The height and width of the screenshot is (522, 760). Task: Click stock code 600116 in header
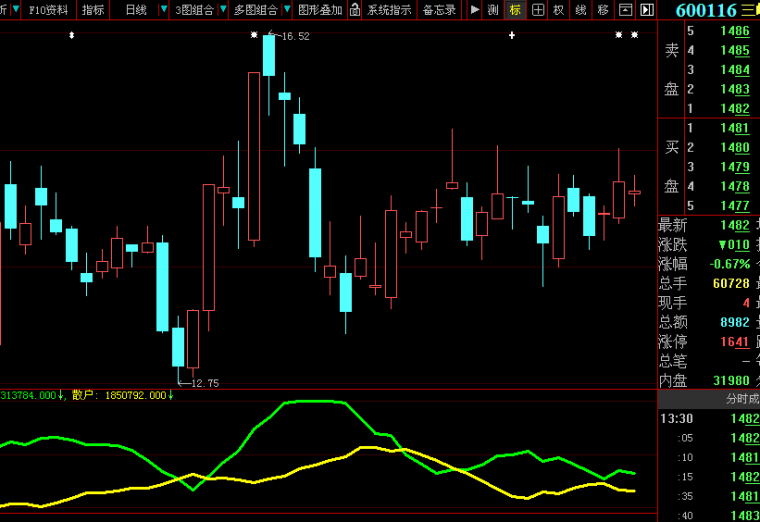click(x=706, y=10)
